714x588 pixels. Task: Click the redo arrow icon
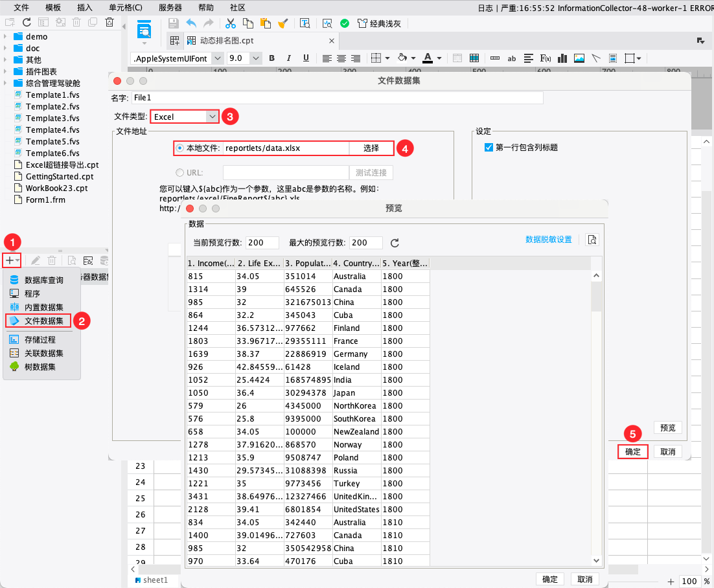click(x=209, y=24)
